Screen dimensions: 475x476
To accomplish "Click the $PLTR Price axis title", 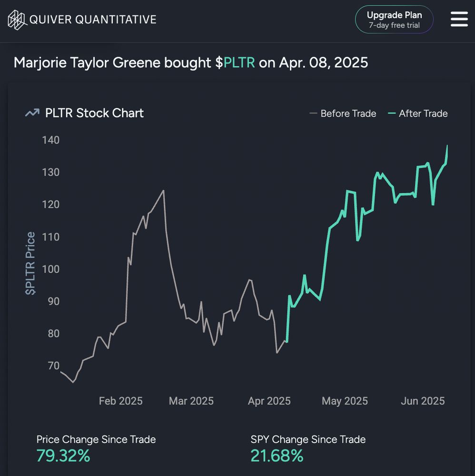I will coord(30,263).
